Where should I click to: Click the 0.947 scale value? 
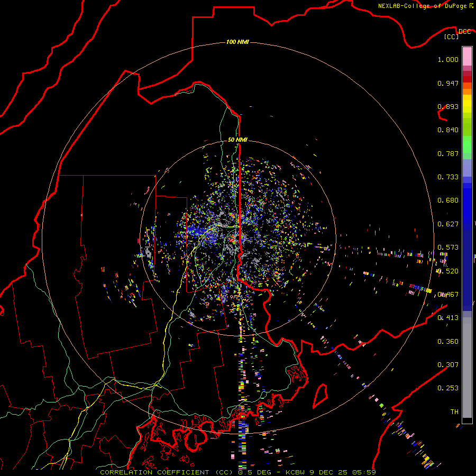click(448, 83)
